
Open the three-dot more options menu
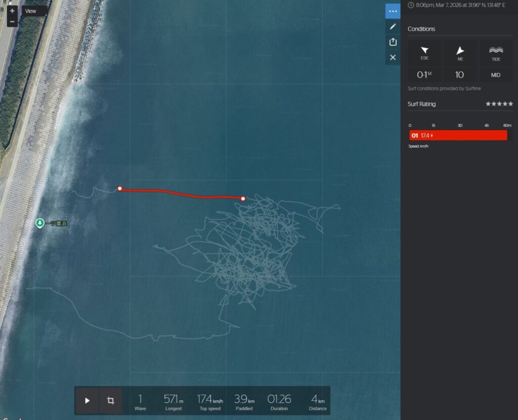tap(393, 11)
